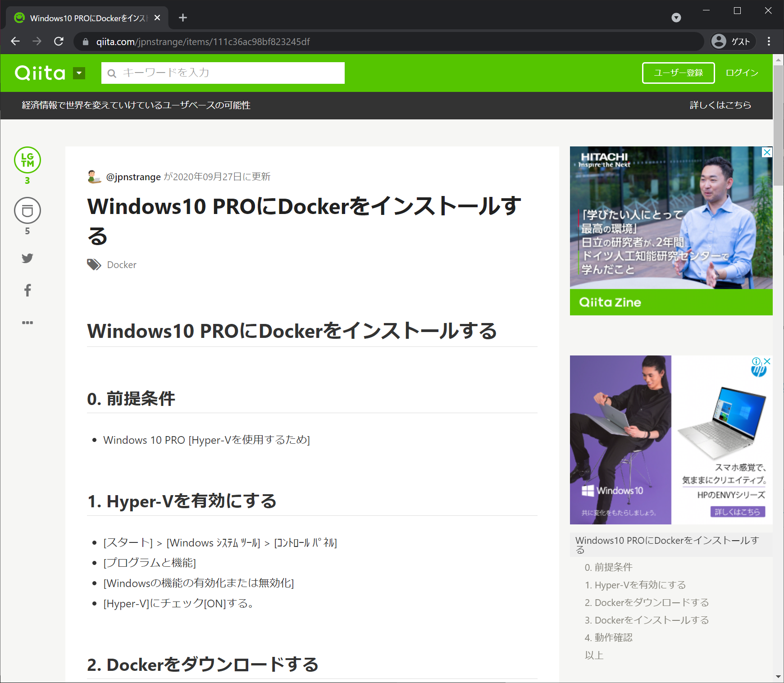Click the keyword search input field
The height and width of the screenshot is (683, 784).
223,73
